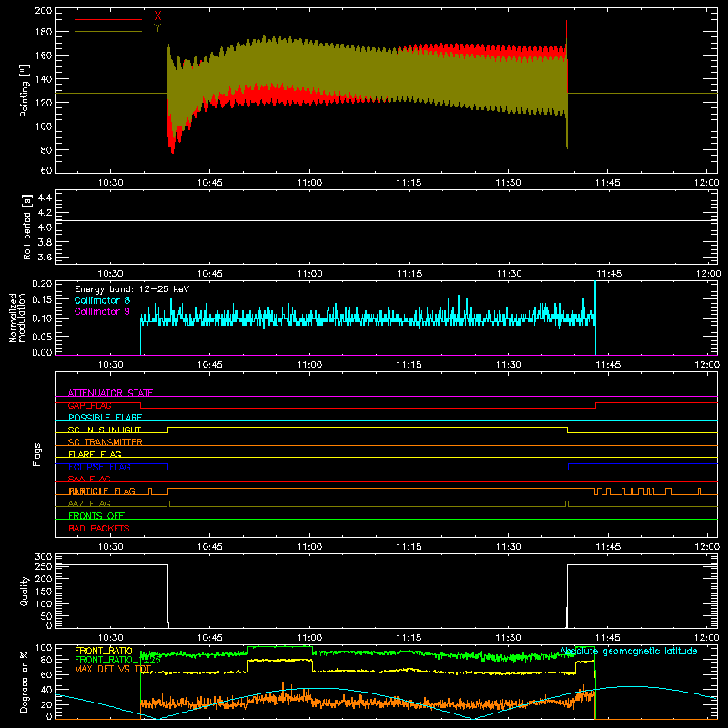The image size is (728, 728).
Task: Click the 0.20 tick on modulation axis
Action: click(42, 284)
